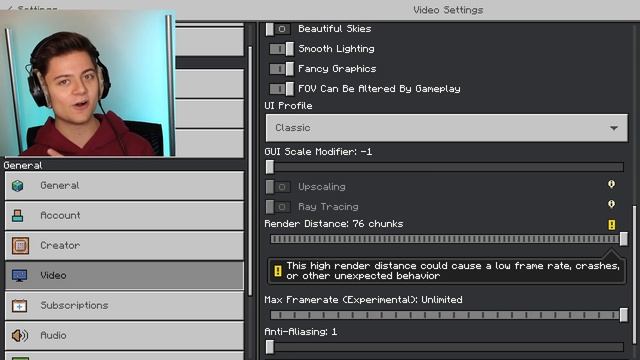
Task: Select the Video settings tab
Action: pos(124,276)
